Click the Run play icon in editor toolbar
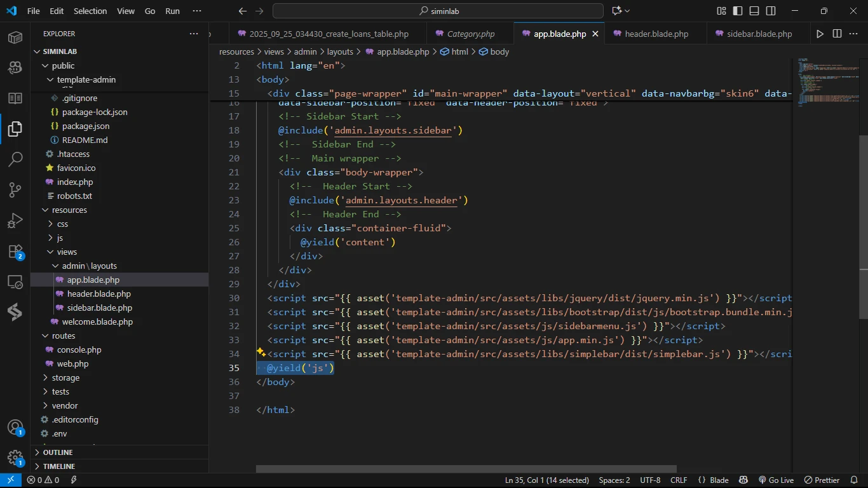Screen dimensions: 868x488 (x=820, y=34)
